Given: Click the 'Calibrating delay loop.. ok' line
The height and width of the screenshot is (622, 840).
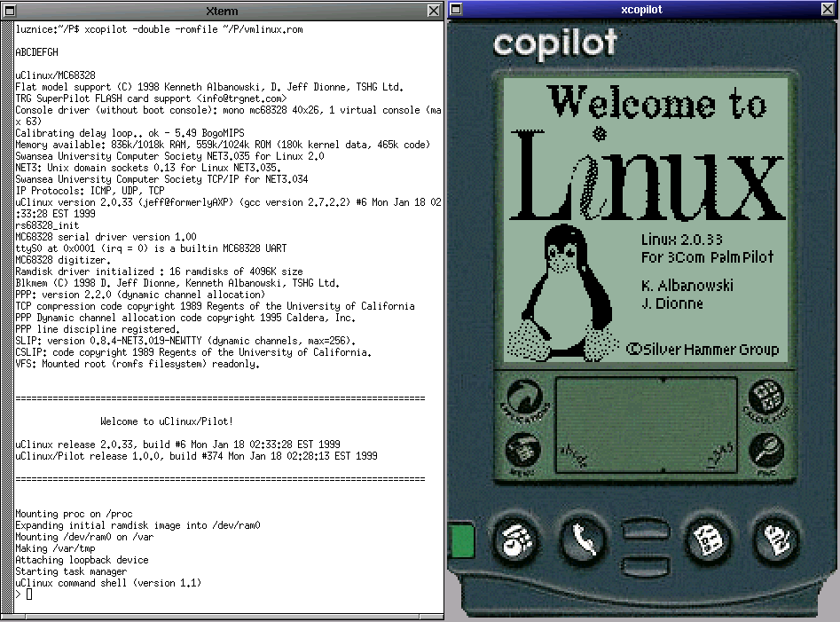Looking at the screenshot, I should (x=130, y=133).
